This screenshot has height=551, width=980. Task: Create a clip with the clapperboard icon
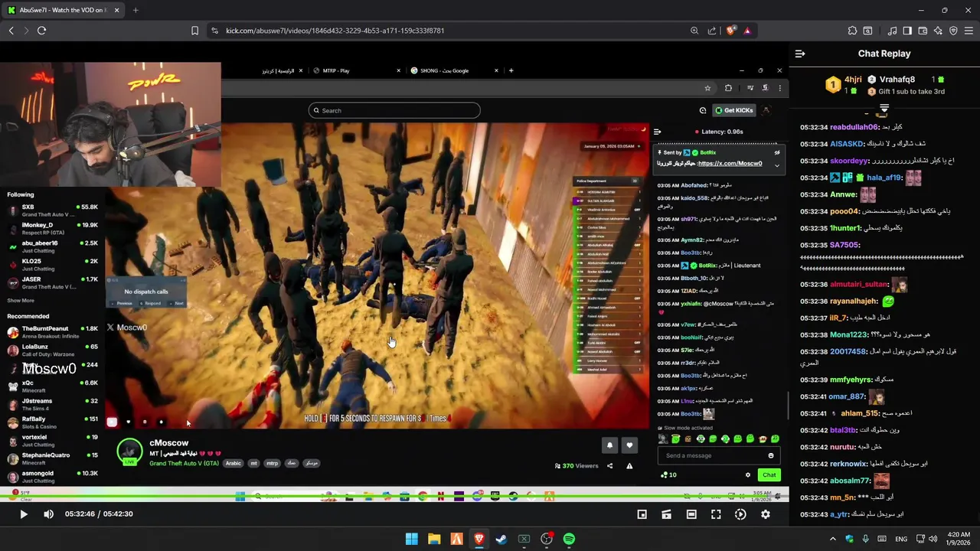coord(666,514)
